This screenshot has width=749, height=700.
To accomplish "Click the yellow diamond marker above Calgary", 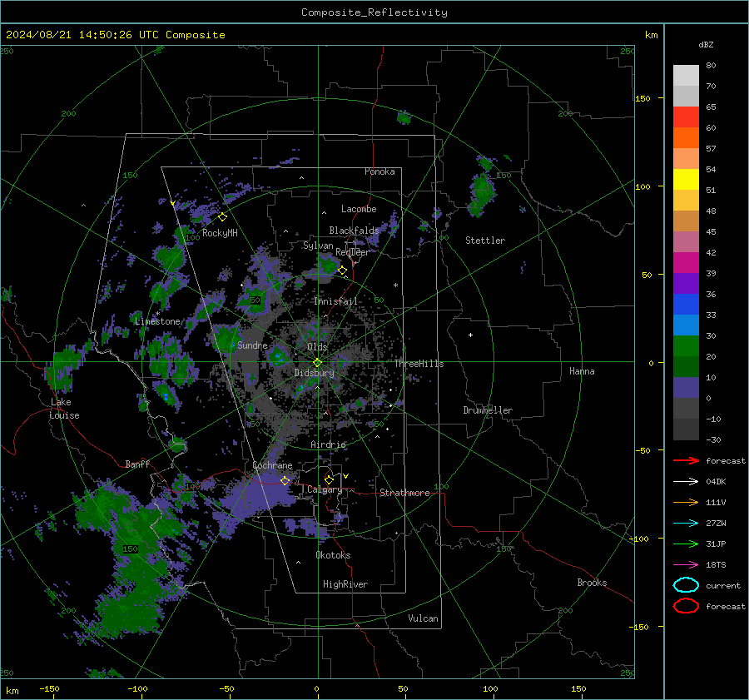I will tap(329, 479).
